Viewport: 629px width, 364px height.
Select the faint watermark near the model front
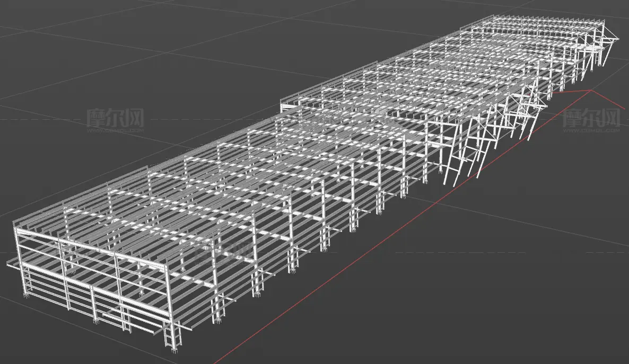pos(223,251)
